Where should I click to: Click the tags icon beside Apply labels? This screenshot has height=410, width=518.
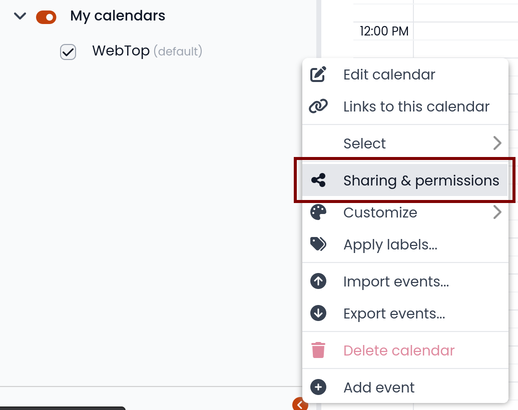(318, 244)
